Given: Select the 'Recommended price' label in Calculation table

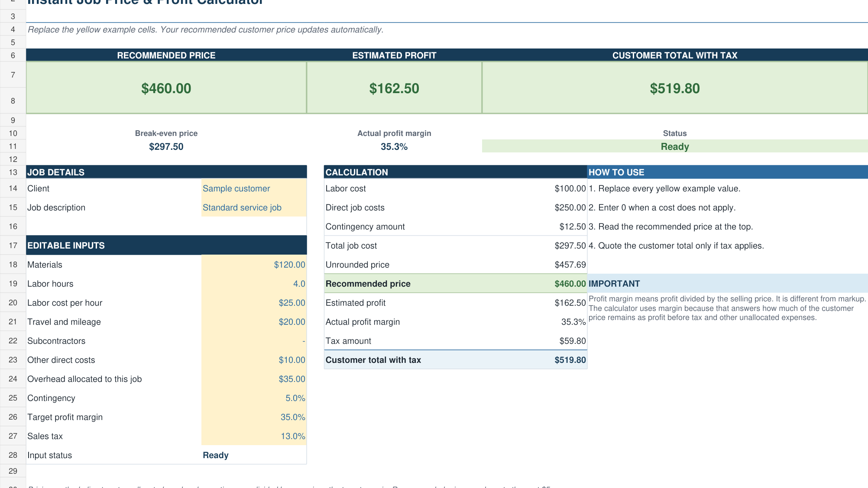Looking at the screenshot, I should [x=368, y=284].
